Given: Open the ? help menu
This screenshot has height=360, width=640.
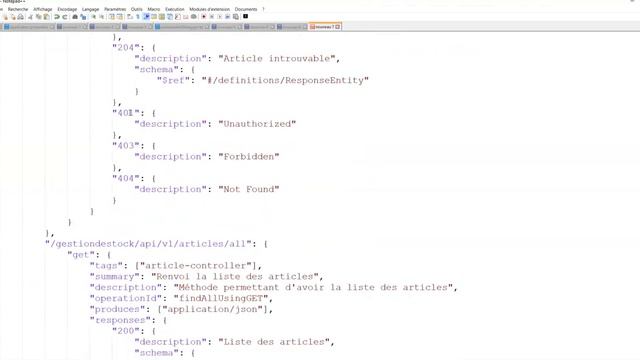Looking at the screenshot, I should tap(263, 9).
